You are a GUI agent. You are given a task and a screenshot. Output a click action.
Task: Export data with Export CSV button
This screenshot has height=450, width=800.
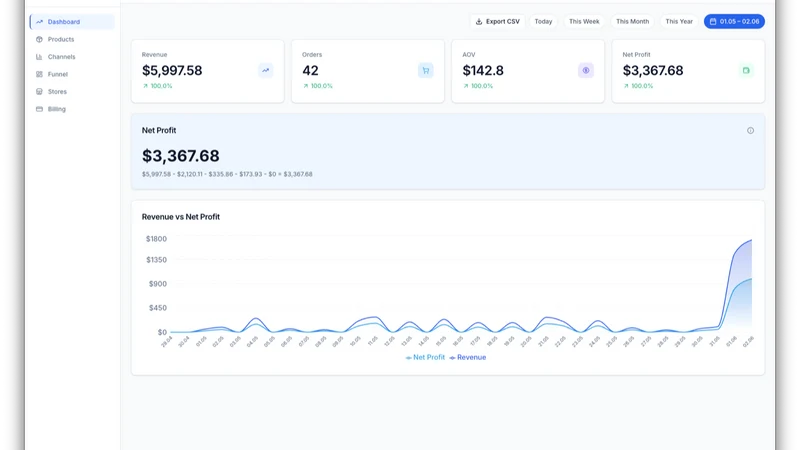click(x=497, y=21)
